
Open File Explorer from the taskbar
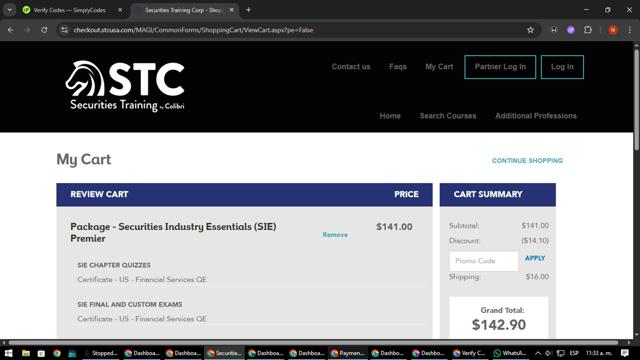(26, 353)
